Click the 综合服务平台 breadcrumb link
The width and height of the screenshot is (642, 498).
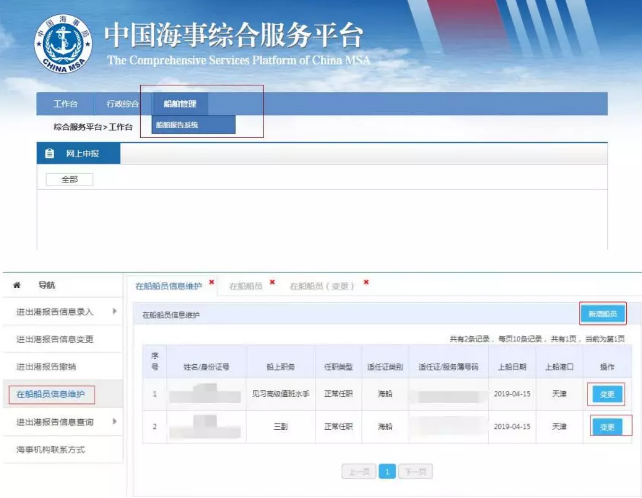(78, 127)
